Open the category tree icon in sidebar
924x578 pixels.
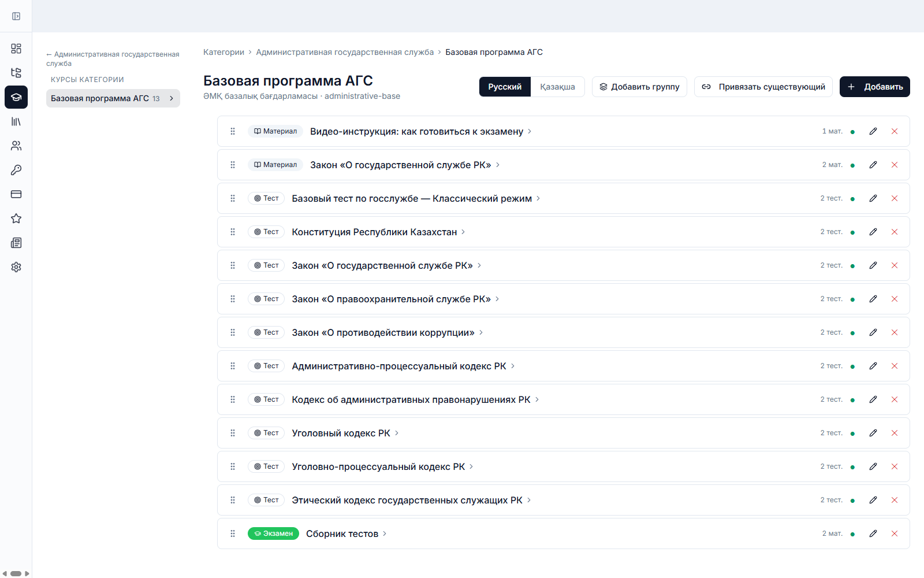(16, 73)
